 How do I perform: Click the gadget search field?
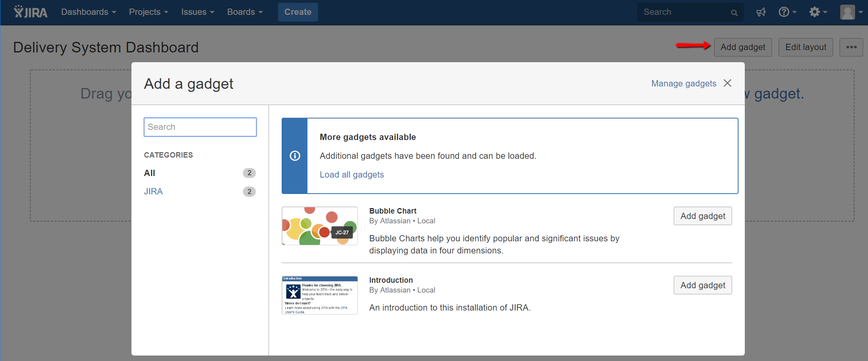pos(200,127)
